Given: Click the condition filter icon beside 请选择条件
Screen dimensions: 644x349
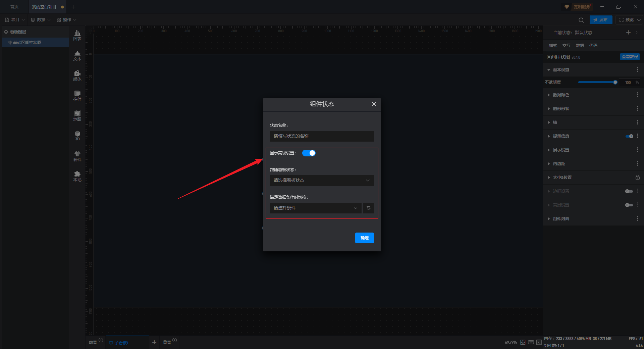Looking at the screenshot, I should pyautogui.click(x=368, y=208).
